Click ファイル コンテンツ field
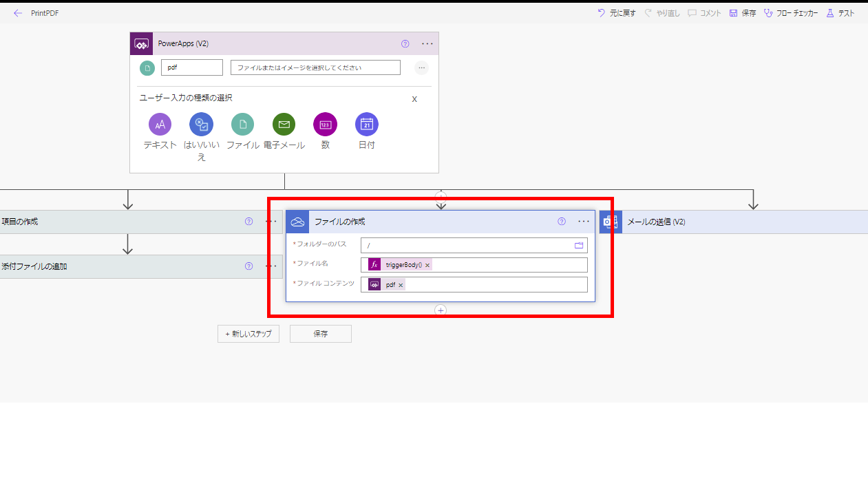 (x=474, y=284)
